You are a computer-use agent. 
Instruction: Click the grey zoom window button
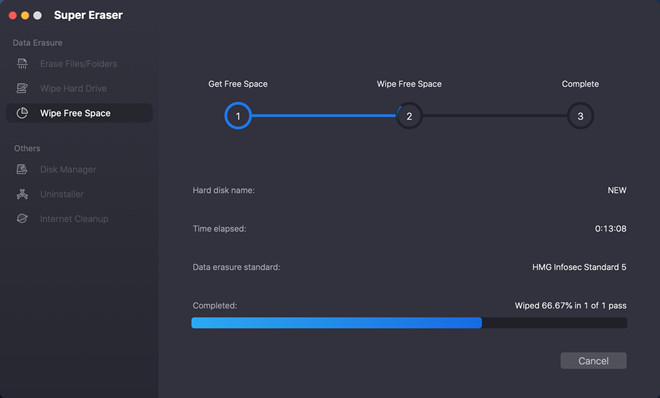pyautogui.click(x=37, y=16)
